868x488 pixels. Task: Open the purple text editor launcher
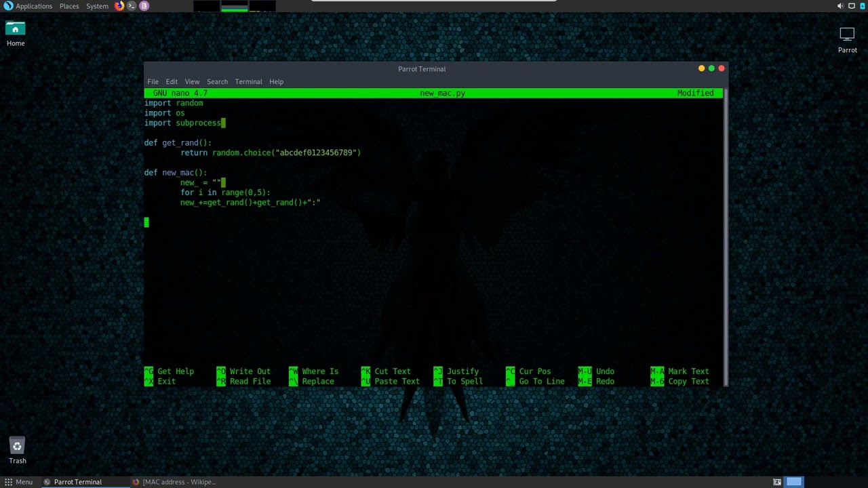[x=144, y=6]
